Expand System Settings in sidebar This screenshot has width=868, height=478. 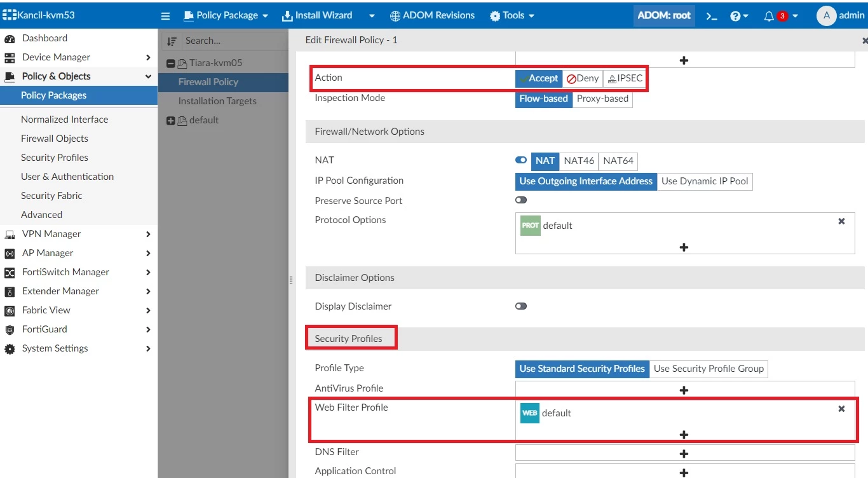(148, 348)
